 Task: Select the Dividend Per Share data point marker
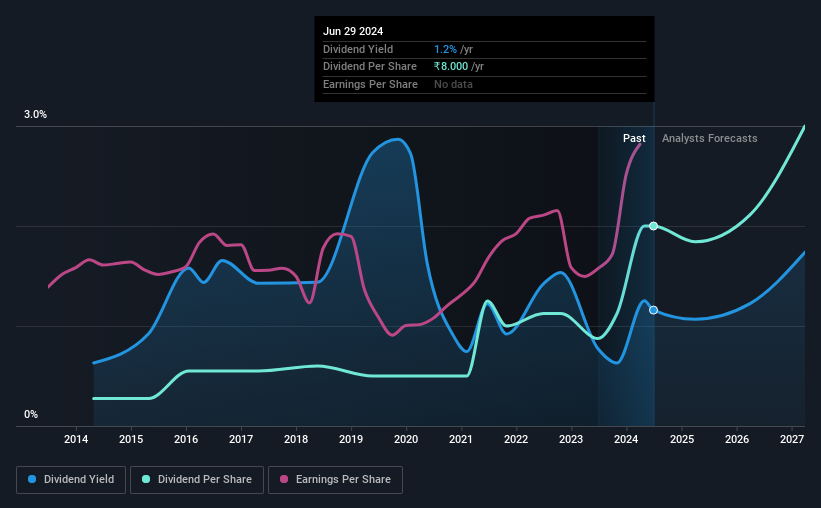[653, 226]
